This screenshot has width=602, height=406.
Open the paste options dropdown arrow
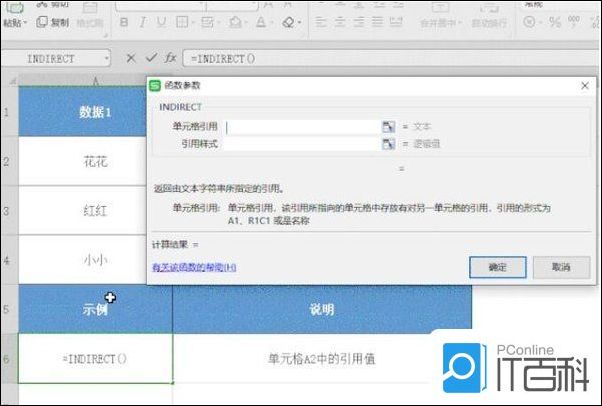coord(25,23)
